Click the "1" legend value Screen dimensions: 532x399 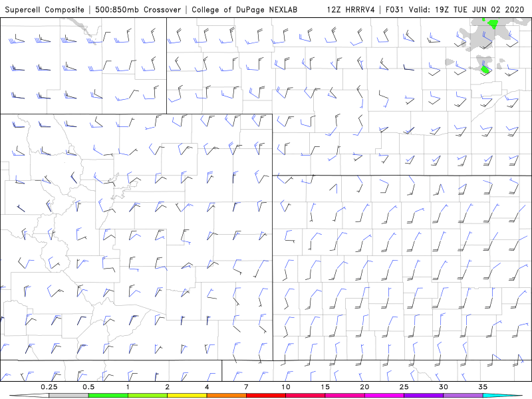pos(128,387)
